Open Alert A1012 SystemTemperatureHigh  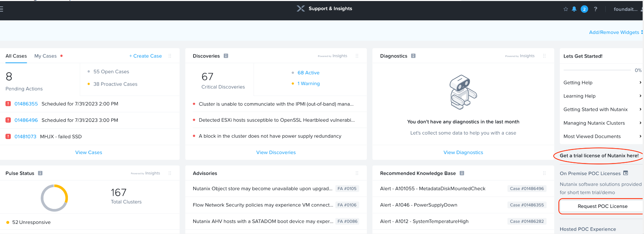tap(424, 221)
